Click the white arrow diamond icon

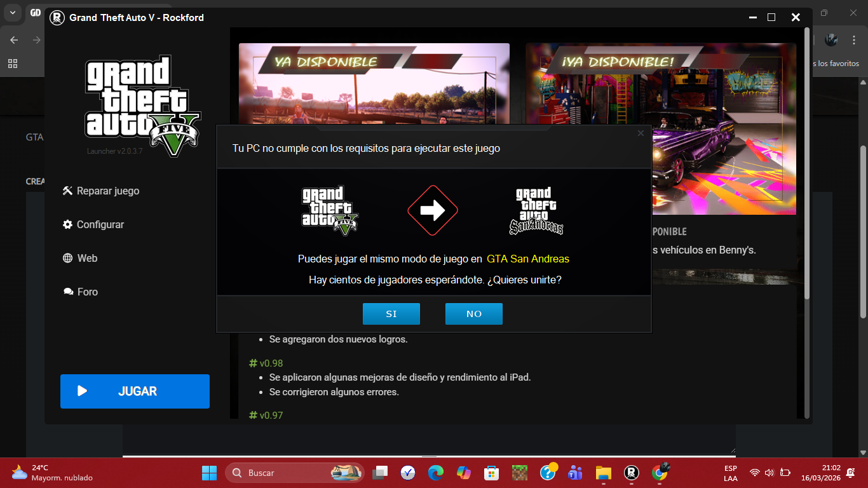pos(432,210)
